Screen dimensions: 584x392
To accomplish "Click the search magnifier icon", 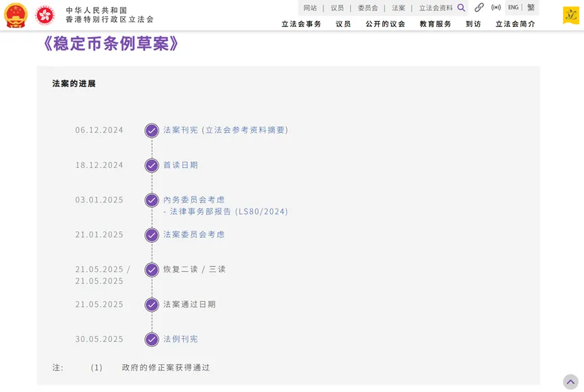I will click(x=461, y=7).
